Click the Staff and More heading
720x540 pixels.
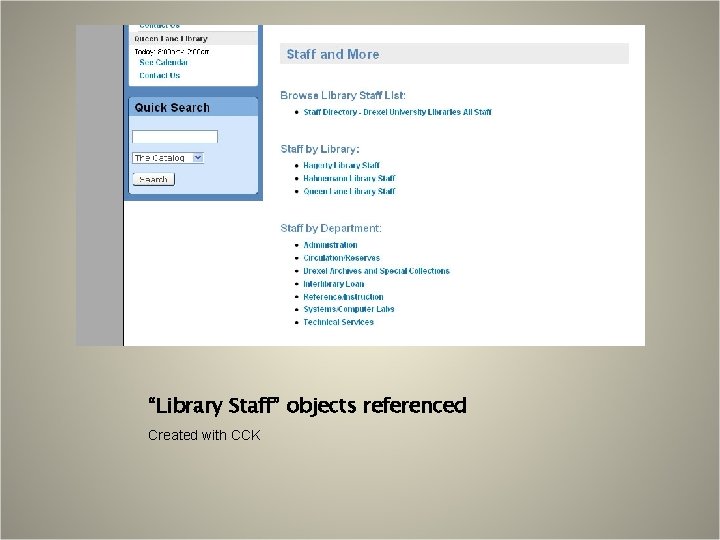tap(332, 54)
